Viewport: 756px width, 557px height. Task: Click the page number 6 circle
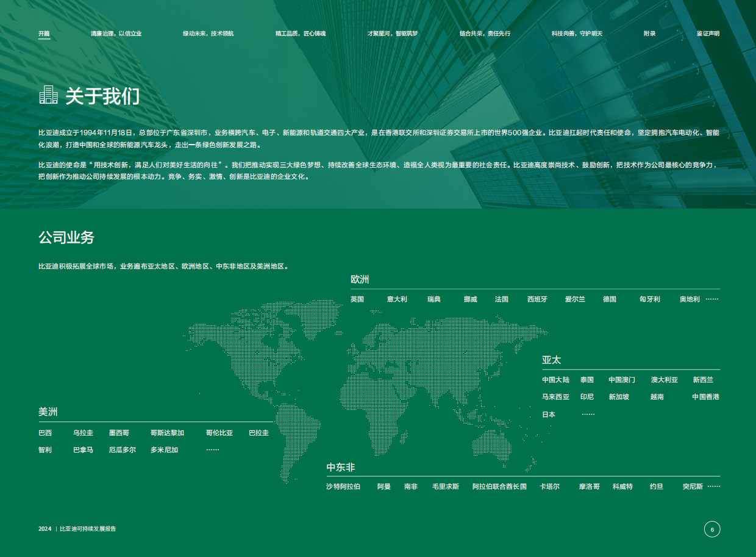click(712, 529)
